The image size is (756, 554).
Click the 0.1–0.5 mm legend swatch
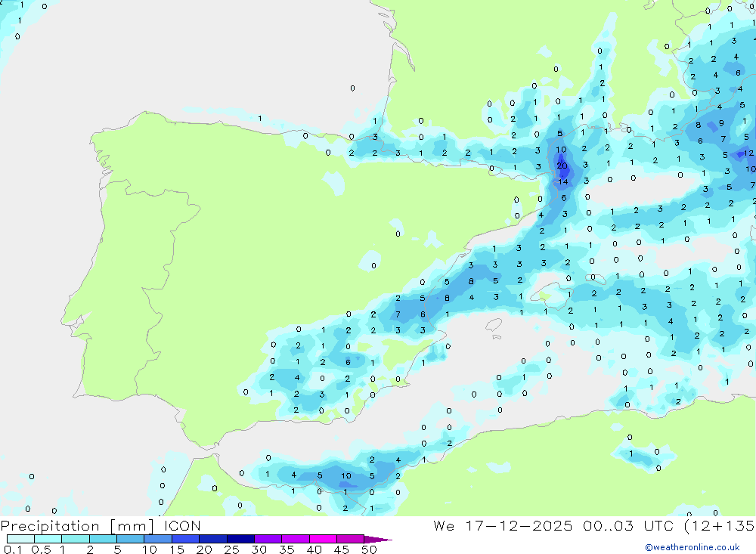20,539
